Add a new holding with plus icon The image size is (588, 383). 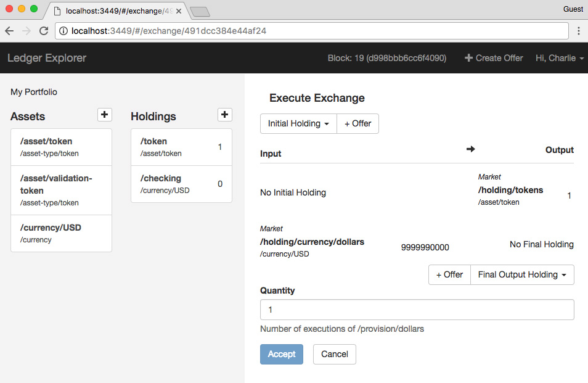click(224, 115)
